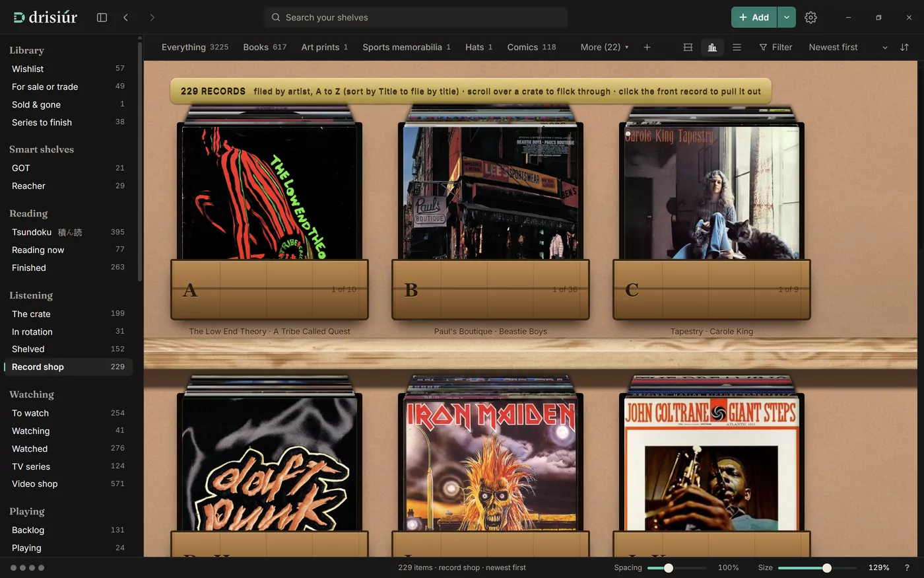Switch to the list view icon

737,47
